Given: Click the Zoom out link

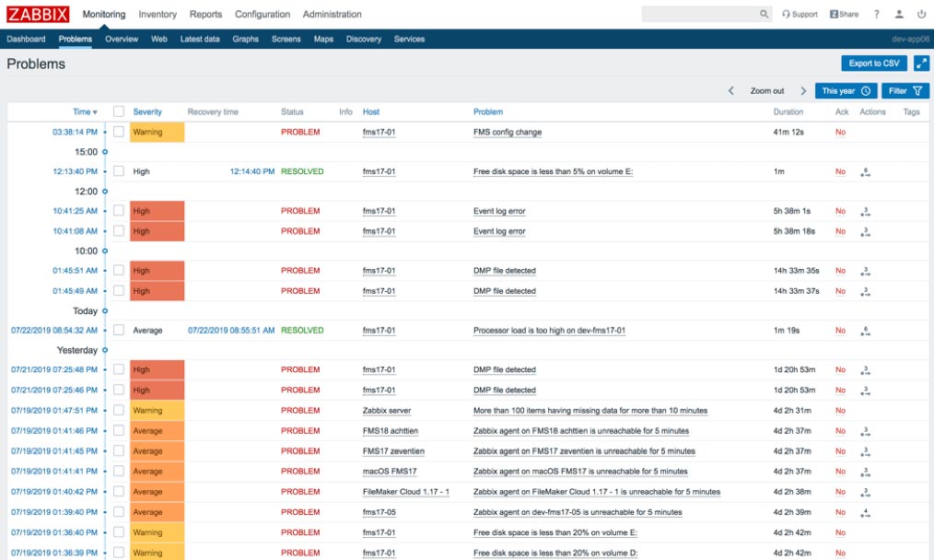Looking at the screenshot, I should point(766,90).
